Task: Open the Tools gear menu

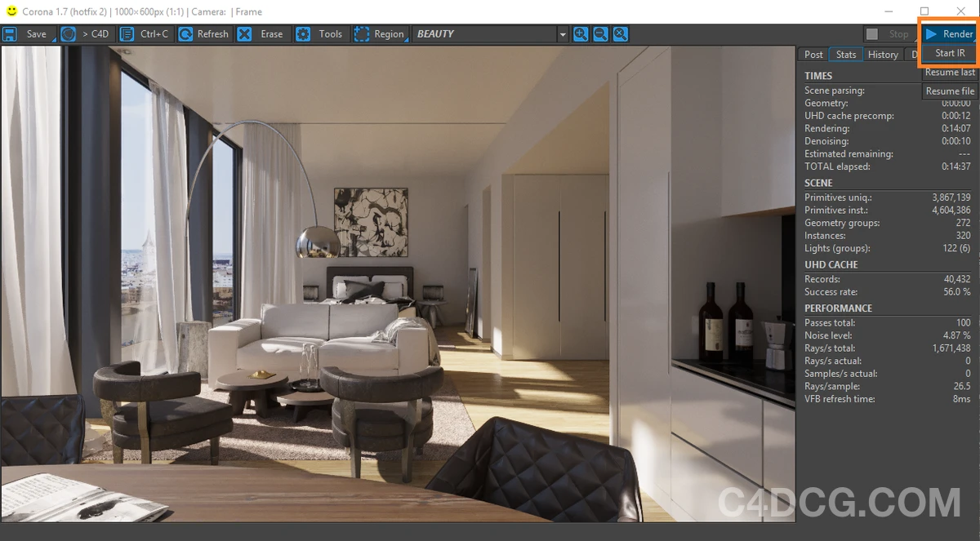Action: tap(320, 34)
